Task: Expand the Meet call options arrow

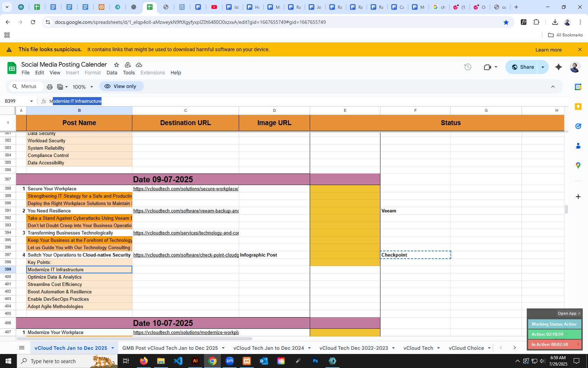Action: point(496,67)
